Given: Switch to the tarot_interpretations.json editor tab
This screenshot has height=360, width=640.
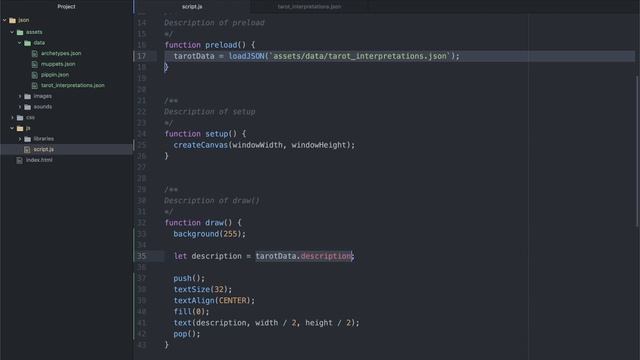Looking at the screenshot, I should pos(309,7).
